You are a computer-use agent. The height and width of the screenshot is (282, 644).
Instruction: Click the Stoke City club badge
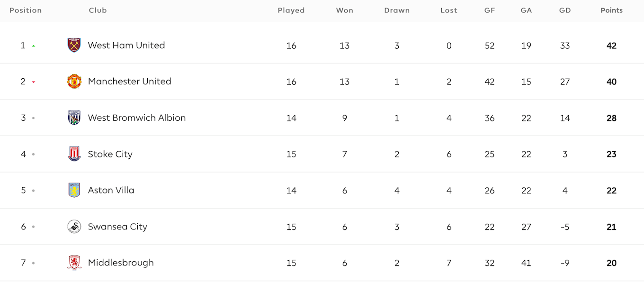[x=74, y=154]
